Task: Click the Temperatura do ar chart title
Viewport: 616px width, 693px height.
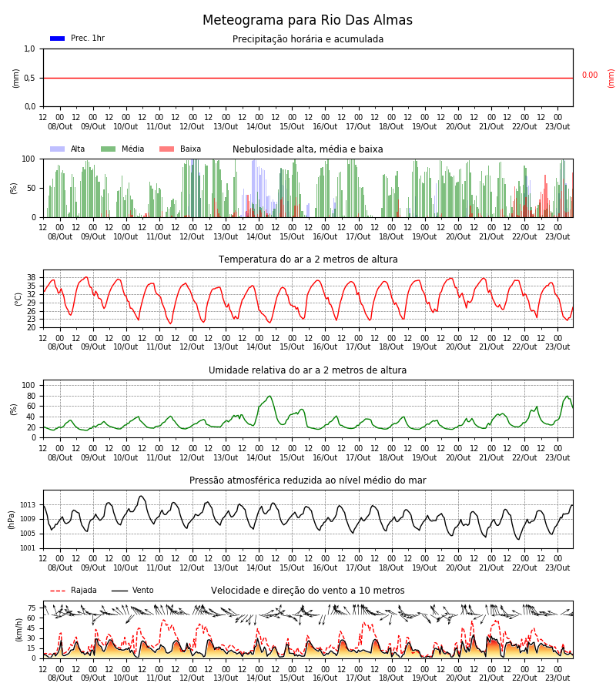Action: (x=308, y=259)
